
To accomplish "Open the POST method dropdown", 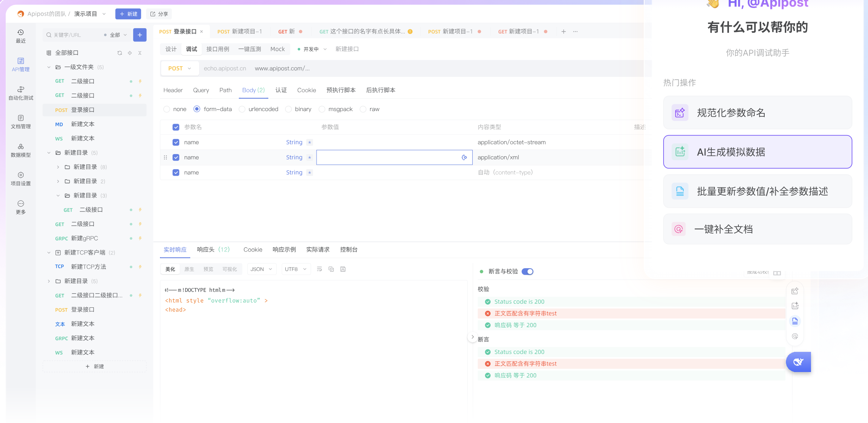I will 179,68.
